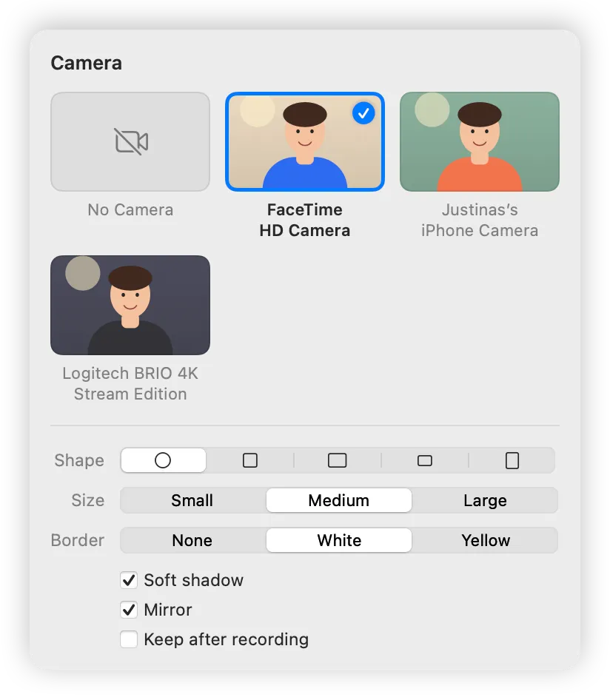610x700 pixels.
Task: Uncheck the Mirror checkbox
Action: click(x=129, y=610)
